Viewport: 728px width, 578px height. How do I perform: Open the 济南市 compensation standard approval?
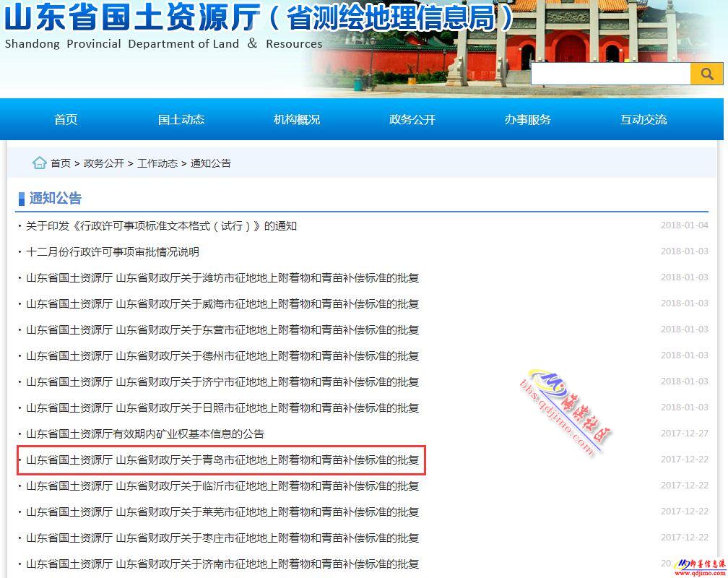click(x=222, y=564)
